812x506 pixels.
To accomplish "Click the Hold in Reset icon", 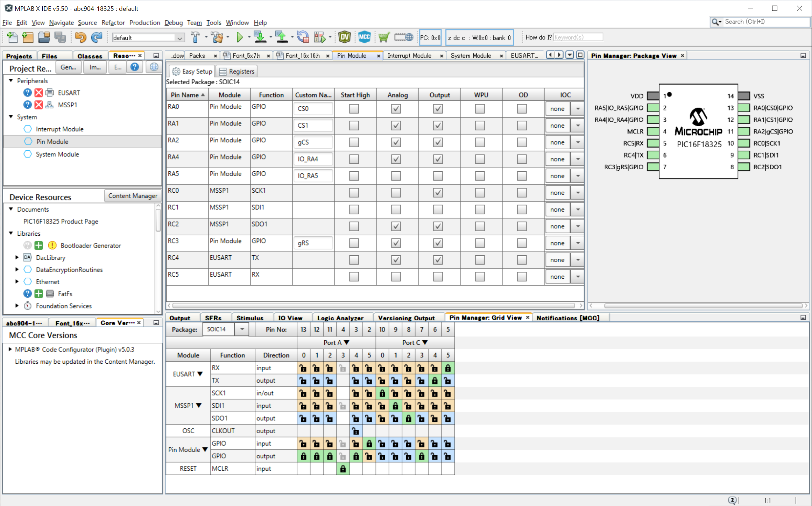I will point(303,37).
